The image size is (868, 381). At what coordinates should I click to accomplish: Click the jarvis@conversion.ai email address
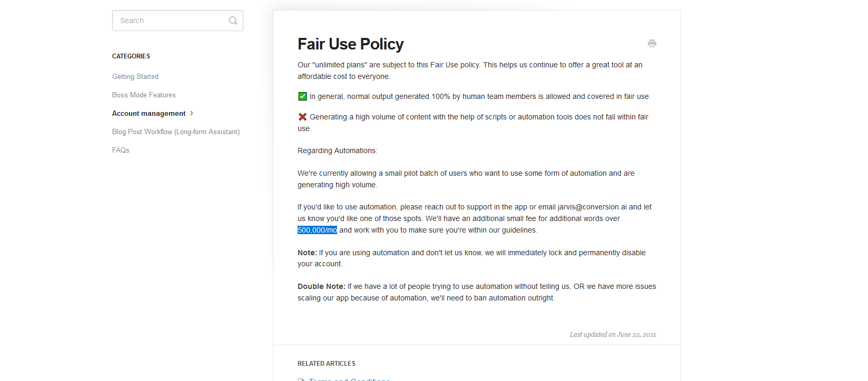(x=592, y=207)
